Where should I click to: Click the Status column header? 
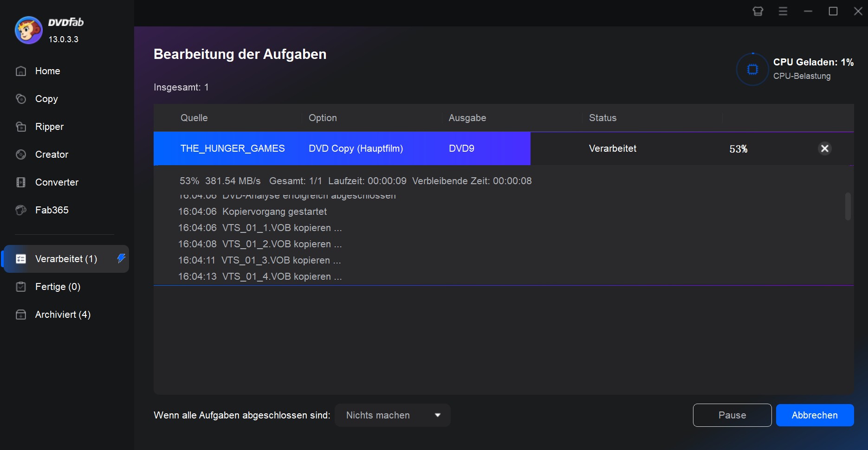tap(602, 118)
